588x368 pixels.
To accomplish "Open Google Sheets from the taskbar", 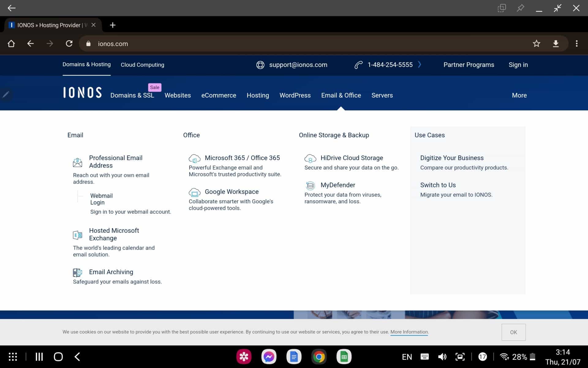I will pos(344,356).
